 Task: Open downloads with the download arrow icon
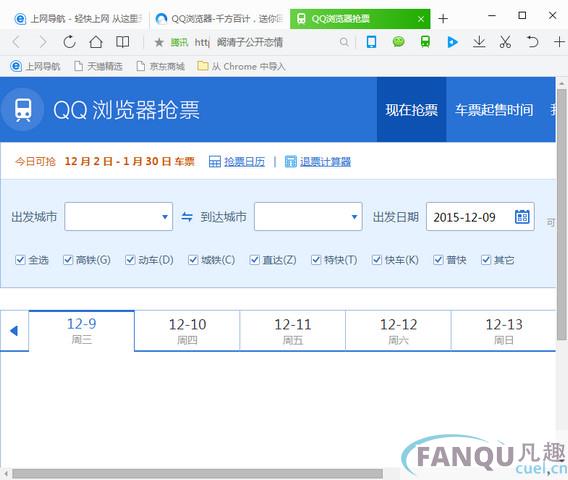479,42
